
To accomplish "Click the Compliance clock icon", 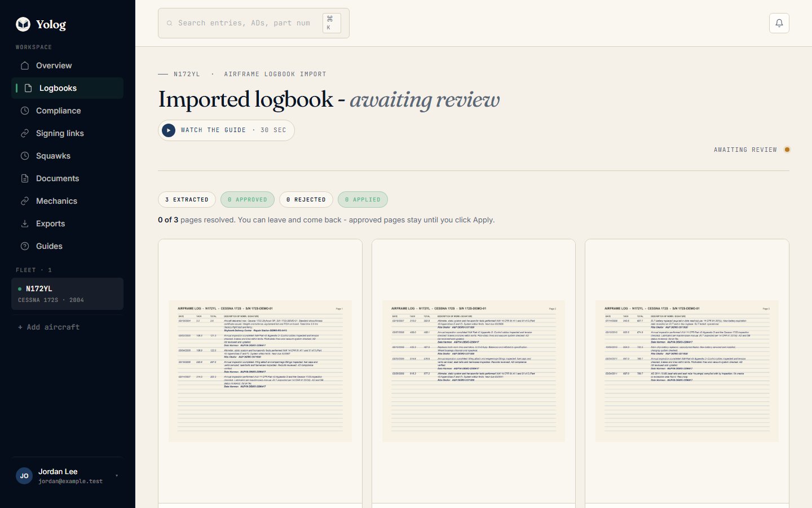I will point(25,111).
